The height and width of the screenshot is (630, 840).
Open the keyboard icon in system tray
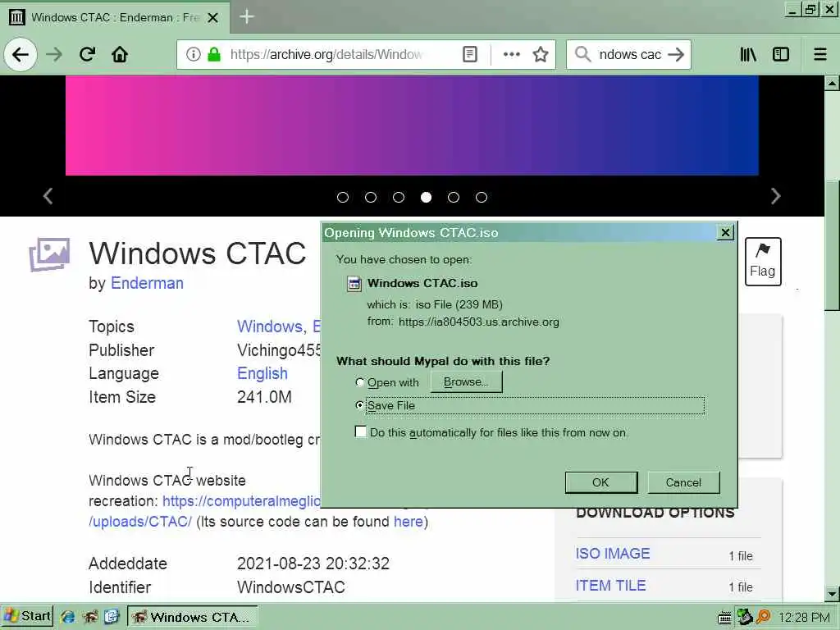(724, 618)
